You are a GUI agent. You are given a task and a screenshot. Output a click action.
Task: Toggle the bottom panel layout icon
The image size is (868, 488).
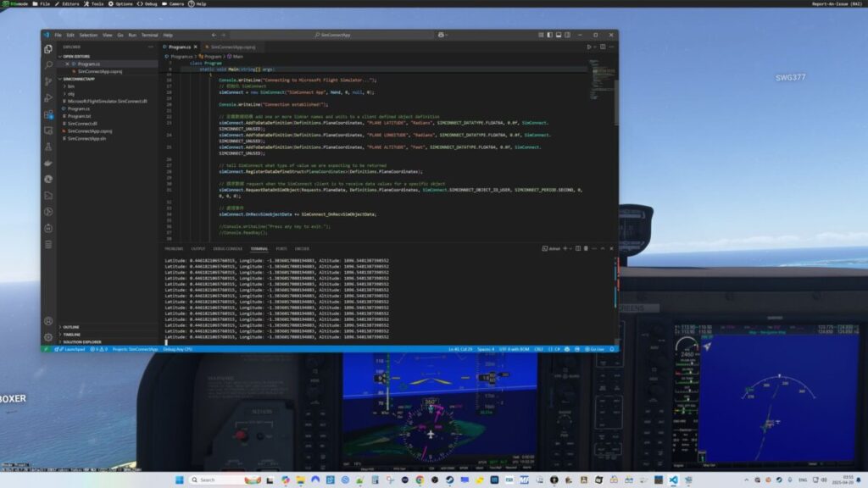559,35
